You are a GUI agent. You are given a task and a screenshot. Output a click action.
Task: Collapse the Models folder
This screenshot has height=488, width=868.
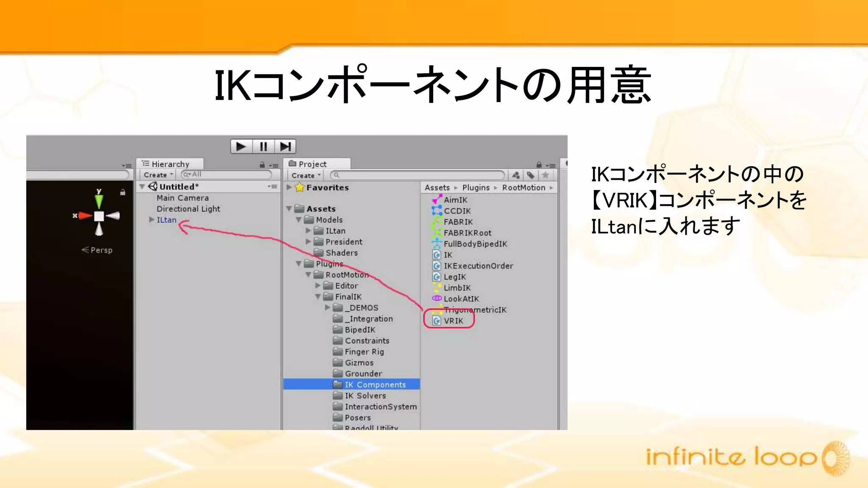[x=299, y=219]
